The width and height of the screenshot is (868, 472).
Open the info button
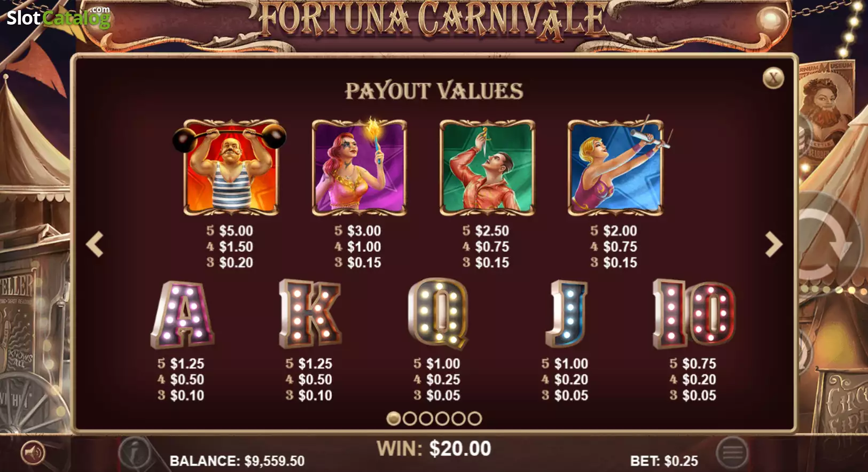134,453
